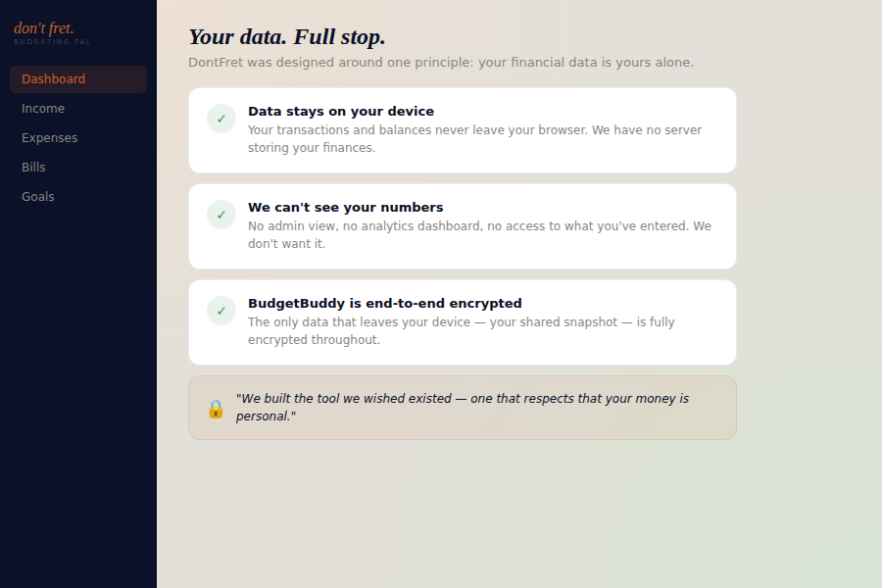Select Goals in the sidebar navigation

38,197
